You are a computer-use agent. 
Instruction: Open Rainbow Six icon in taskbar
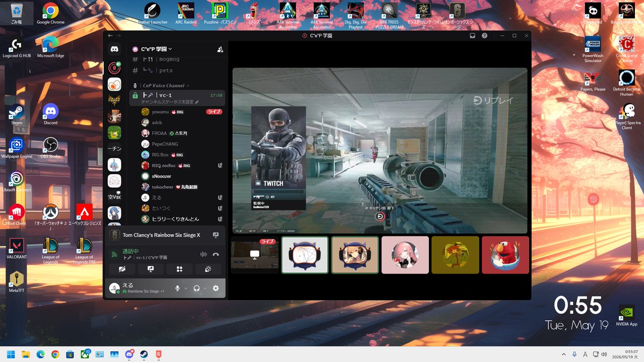click(x=159, y=354)
